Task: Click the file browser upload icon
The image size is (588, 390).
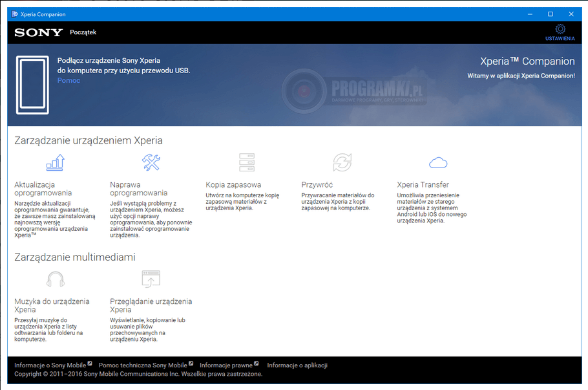Action: pos(151,279)
